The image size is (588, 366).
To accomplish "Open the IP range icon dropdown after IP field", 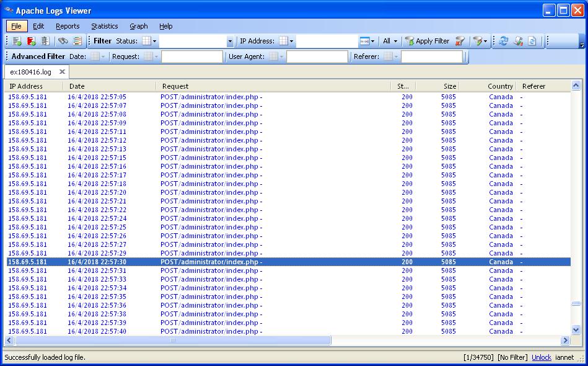I will point(367,41).
